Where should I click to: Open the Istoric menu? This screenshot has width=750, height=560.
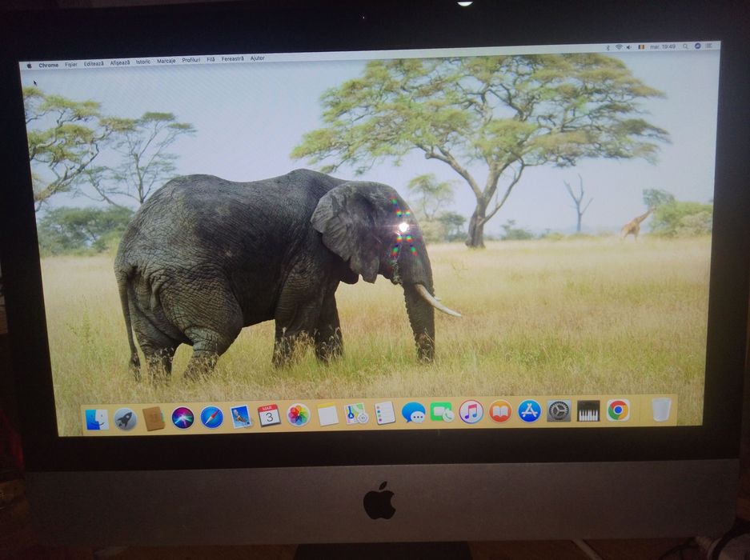point(143,62)
